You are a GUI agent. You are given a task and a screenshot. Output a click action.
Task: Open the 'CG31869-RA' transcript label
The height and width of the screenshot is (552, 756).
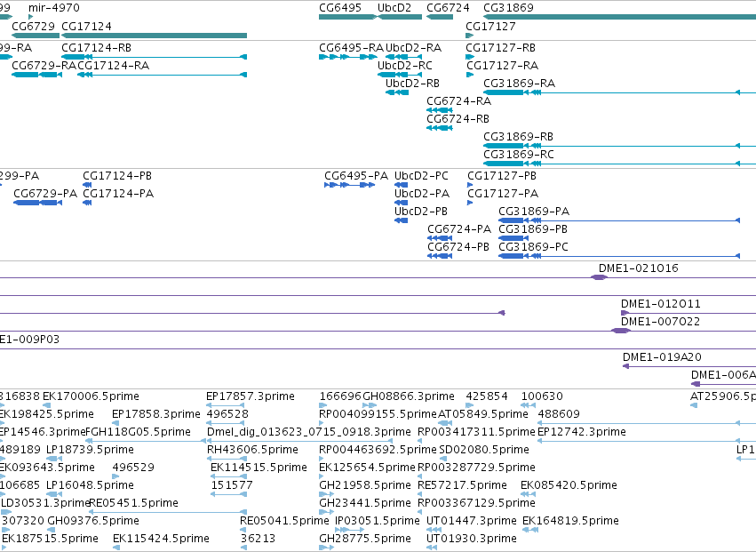pyautogui.click(x=520, y=84)
